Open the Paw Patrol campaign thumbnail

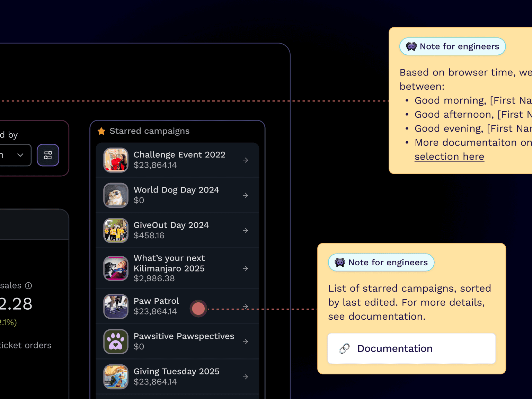(x=116, y=306)
